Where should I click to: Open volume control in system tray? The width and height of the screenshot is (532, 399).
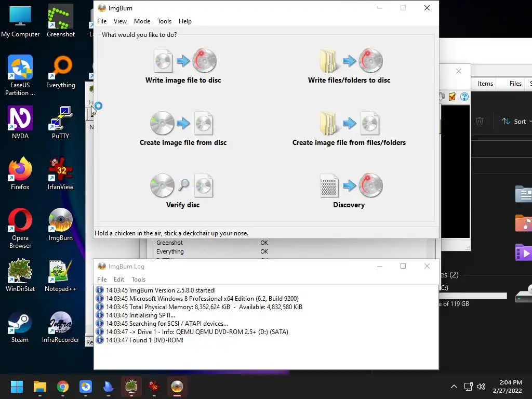(x=481, y=387)
